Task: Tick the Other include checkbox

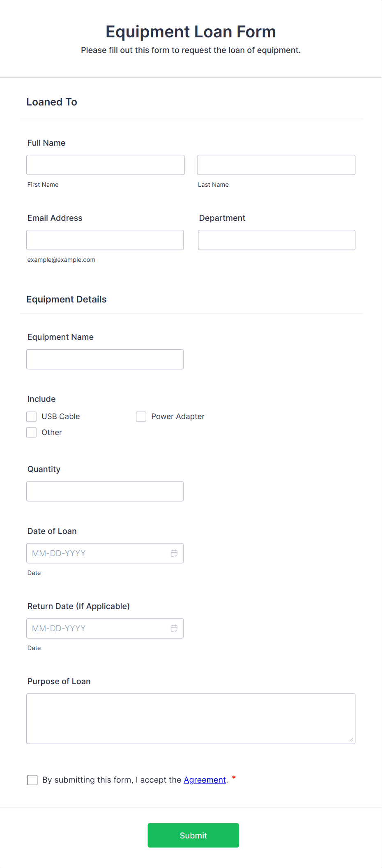Action: (32, 433)
